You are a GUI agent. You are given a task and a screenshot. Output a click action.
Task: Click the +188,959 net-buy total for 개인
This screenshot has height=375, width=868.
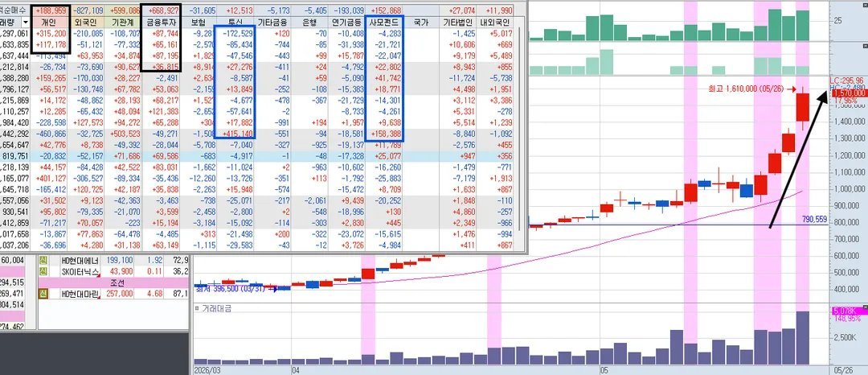click(x=51, y=10)
